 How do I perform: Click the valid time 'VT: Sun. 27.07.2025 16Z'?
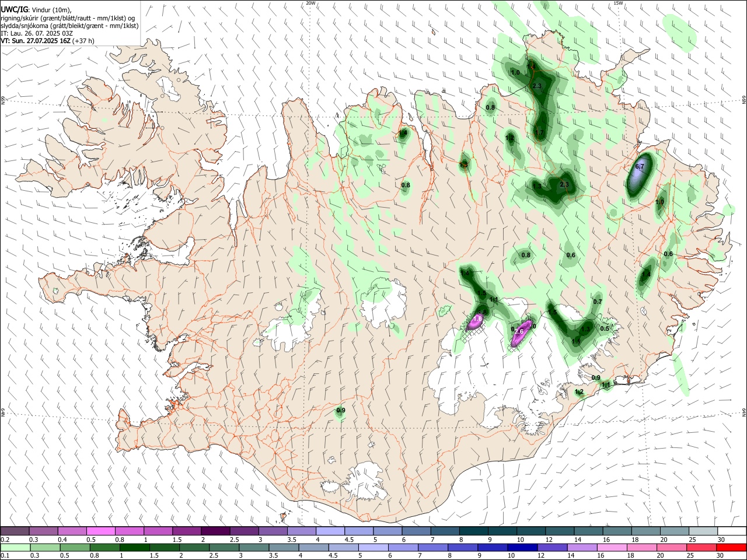[x=36, y=41]
